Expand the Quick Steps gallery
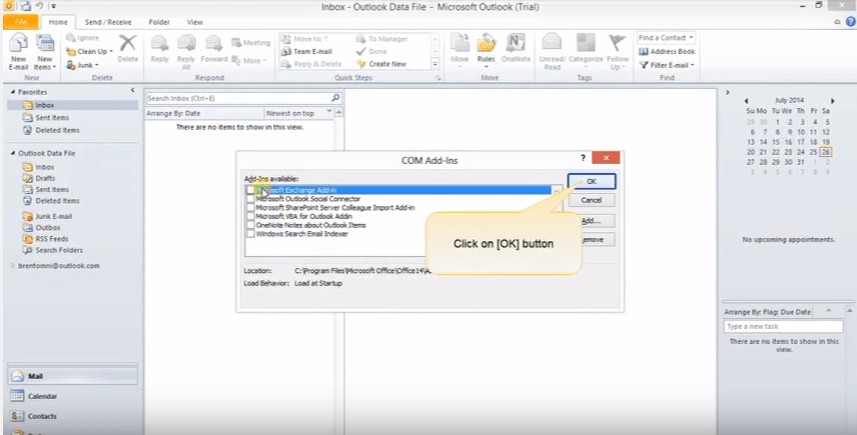 point(436,64)
